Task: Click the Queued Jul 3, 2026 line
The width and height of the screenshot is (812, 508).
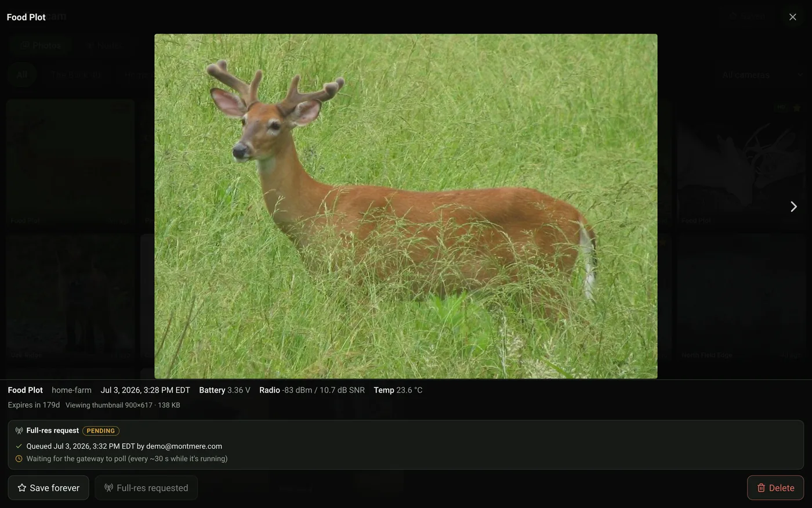Action: [x=124, y=446]
